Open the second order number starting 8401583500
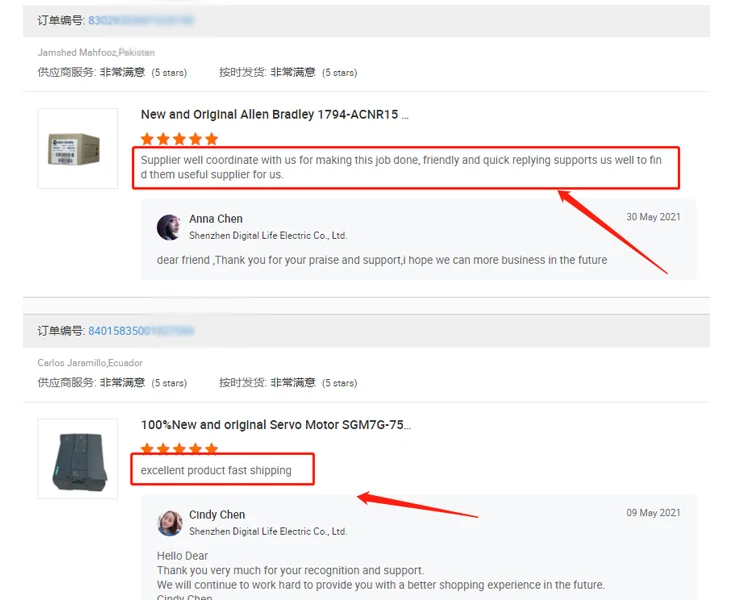 click(141, 331)
